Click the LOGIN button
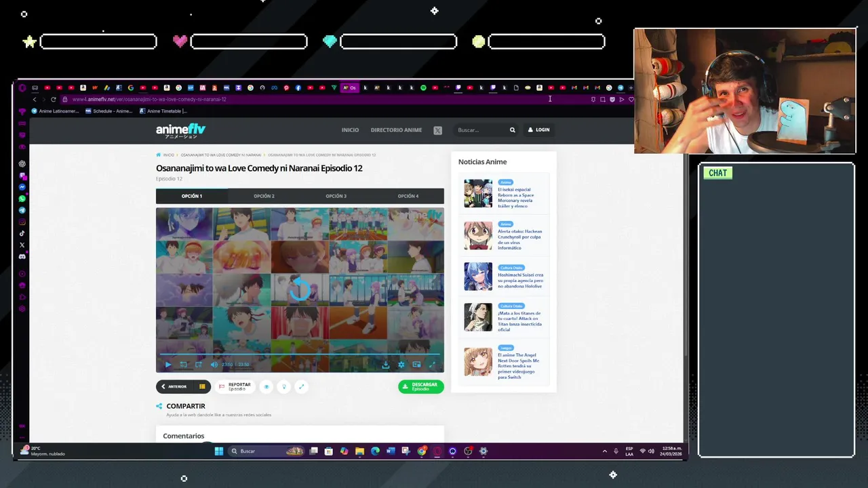 pyautogui.click(x=539, y=129)
